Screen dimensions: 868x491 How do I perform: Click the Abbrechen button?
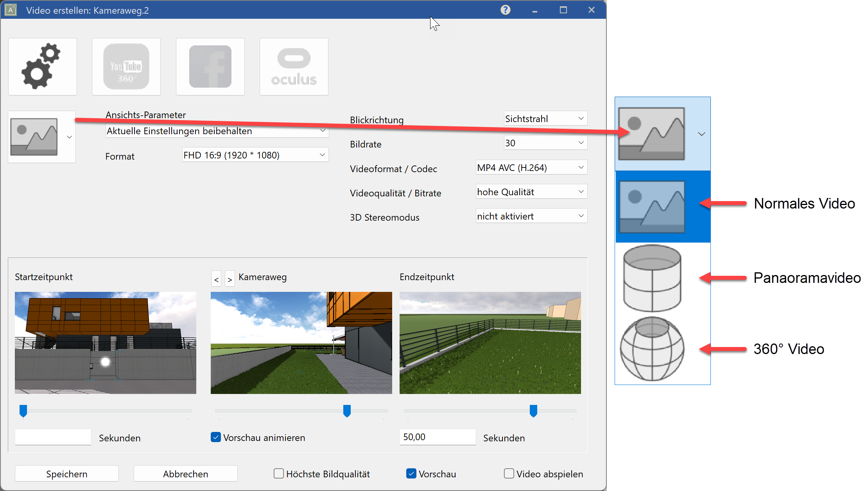185,473
